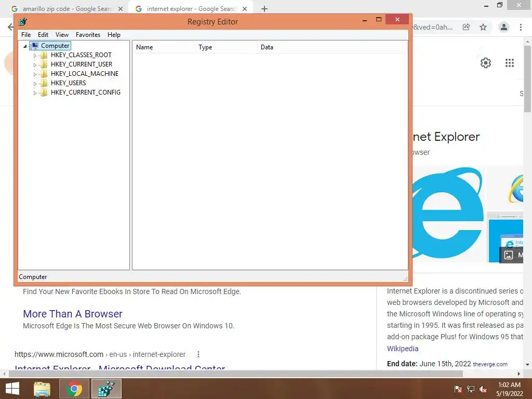
Task: Open theverge.com source link
Action: [x=490, y=364]
